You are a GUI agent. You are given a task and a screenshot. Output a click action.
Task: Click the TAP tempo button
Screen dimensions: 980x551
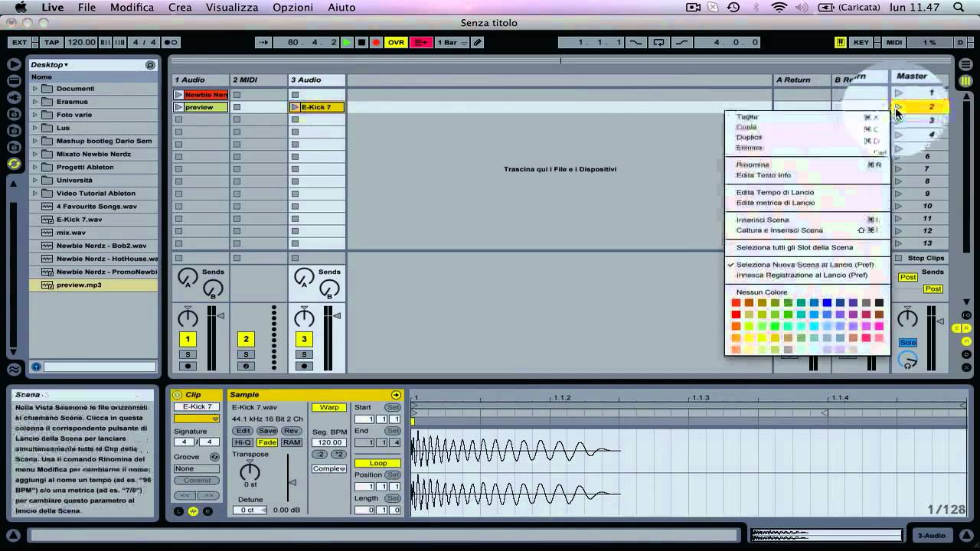coord(51,43)
